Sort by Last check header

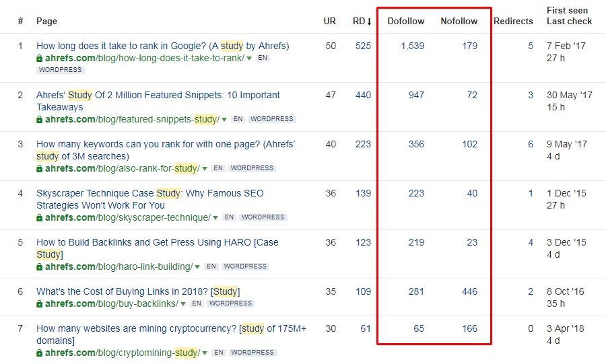coord(569,22)
